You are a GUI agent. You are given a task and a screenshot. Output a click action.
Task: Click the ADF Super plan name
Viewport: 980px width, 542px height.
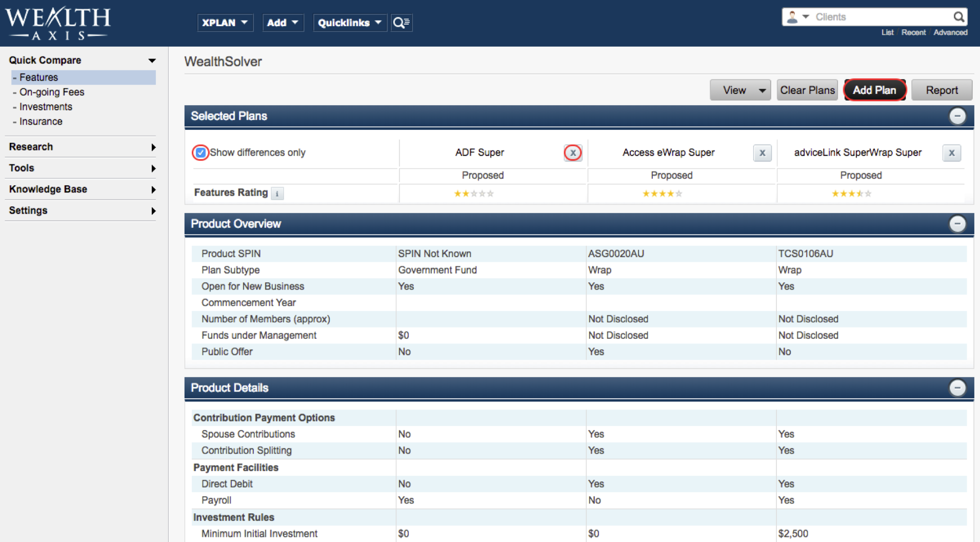479,152
